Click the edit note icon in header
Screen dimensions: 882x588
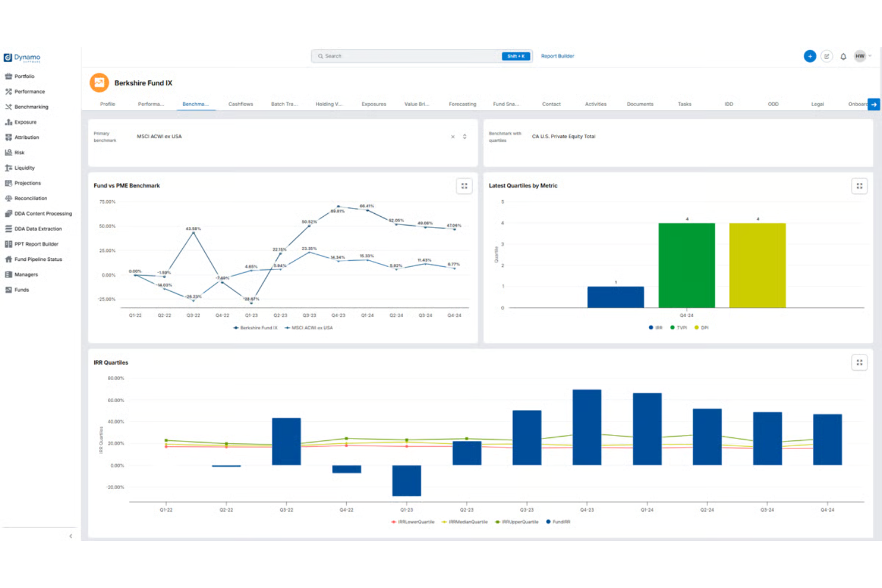[827, 56]
